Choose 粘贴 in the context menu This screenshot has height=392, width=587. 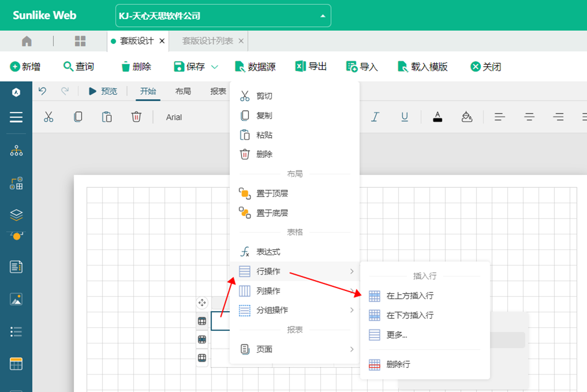[294, 135]
